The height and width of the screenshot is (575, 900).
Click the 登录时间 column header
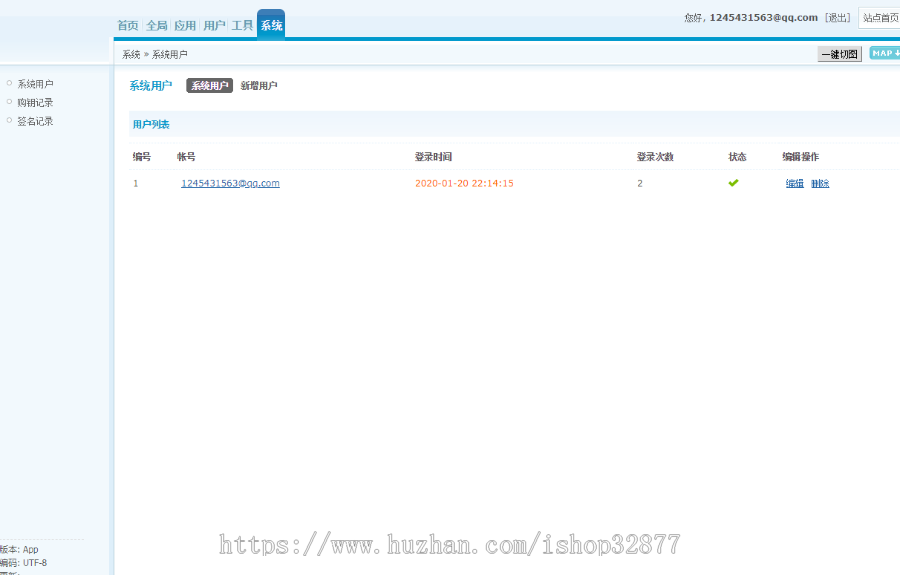pos(433,157)
